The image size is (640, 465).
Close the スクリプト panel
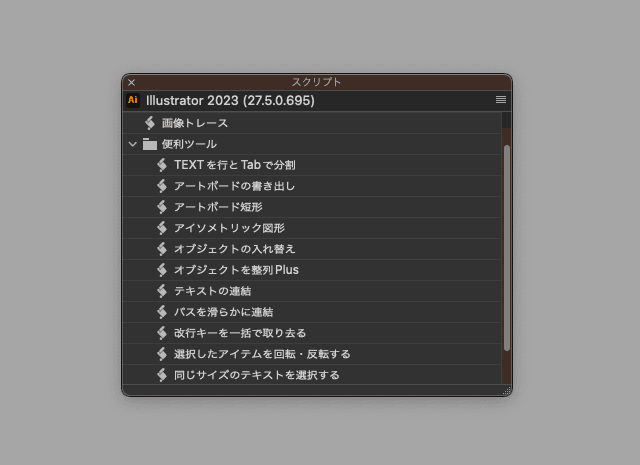point(131,82)
